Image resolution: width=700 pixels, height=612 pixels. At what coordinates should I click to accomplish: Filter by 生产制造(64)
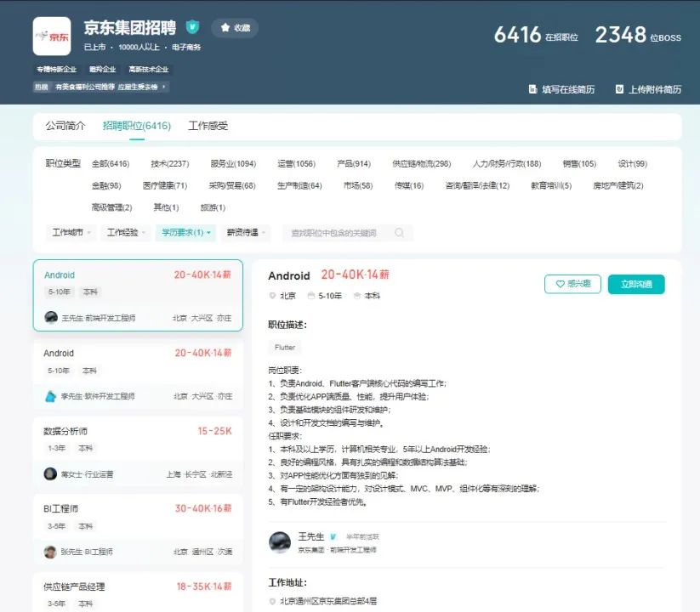(299, 185)
